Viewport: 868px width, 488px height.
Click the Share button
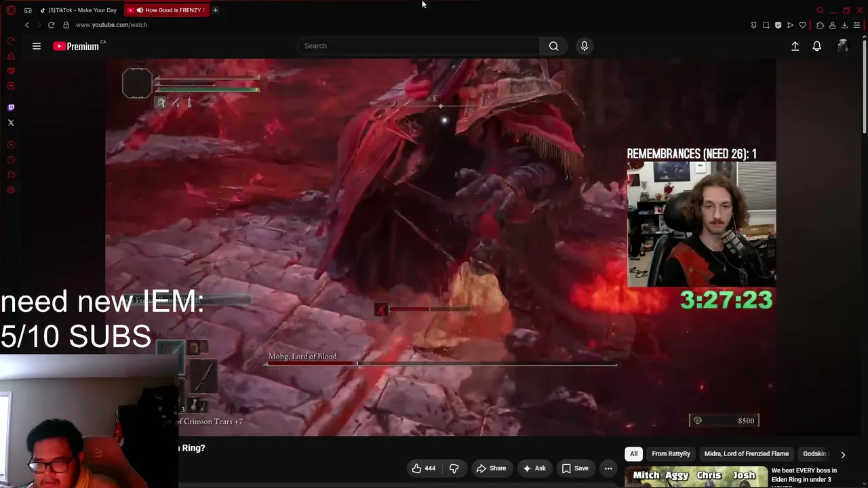491,468
